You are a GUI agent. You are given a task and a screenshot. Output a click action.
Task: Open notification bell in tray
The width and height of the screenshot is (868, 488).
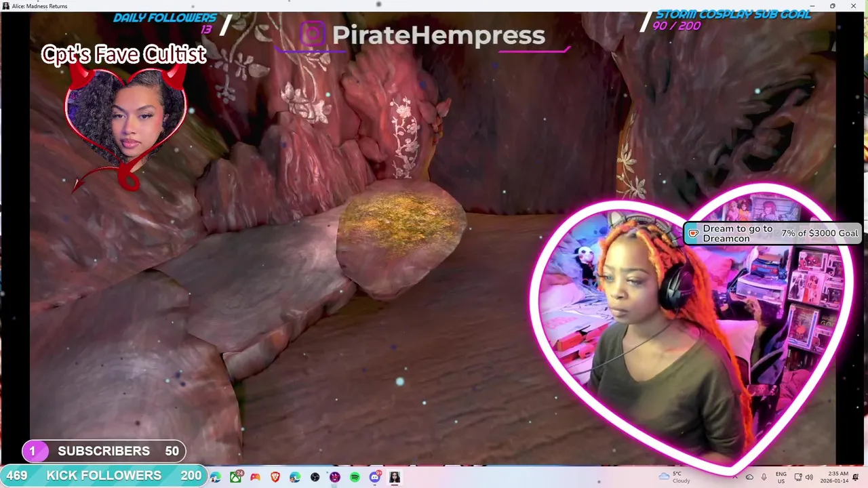856,477
